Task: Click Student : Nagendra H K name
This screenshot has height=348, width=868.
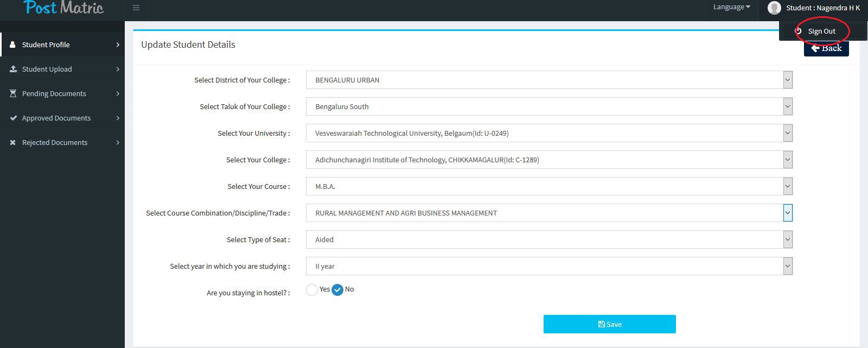Action: pos(823,8)
